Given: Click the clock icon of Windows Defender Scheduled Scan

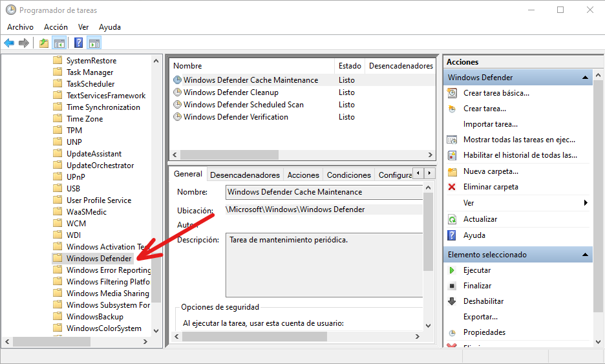Looking at the screenshot, I should click(177, 105).
